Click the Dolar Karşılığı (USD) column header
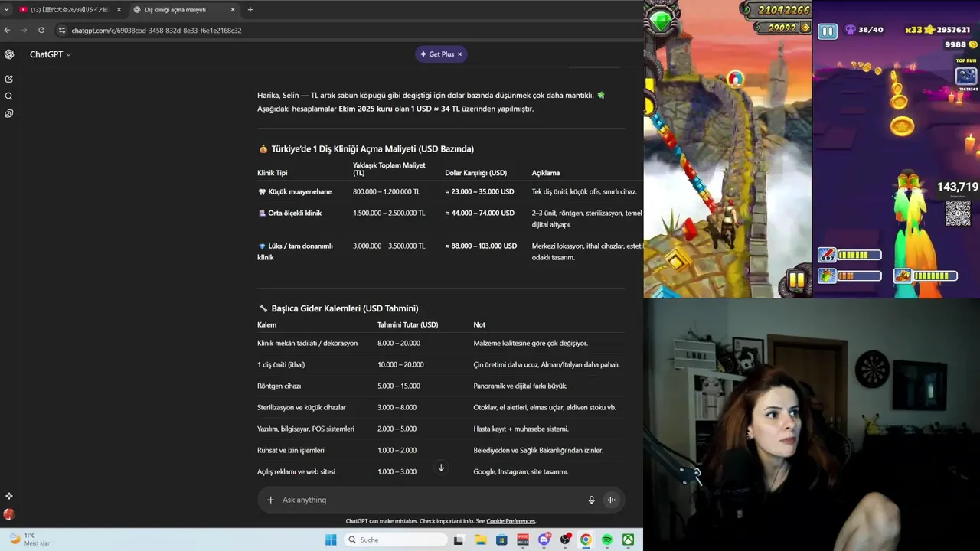The width and height of the screenshot is (980, 551). coord(475,173)
